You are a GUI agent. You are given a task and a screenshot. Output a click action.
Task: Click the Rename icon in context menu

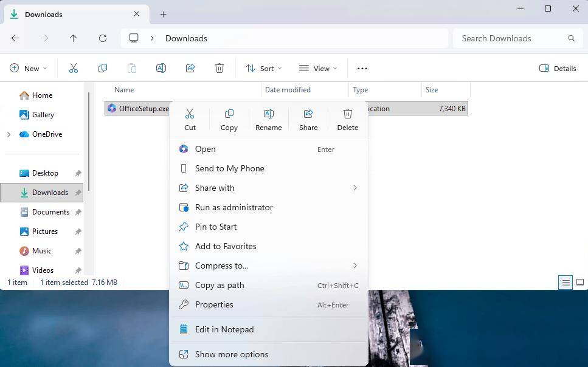[268, 114]
